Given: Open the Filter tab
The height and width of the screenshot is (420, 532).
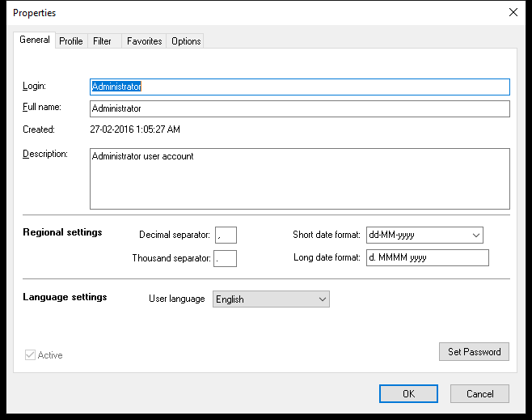Looking at the screenshot, I should (x=104, y=41).
